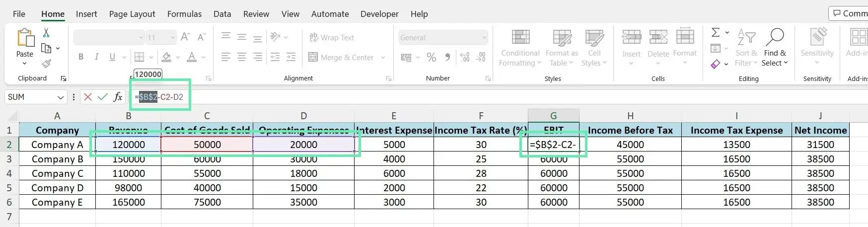
Task: Toggle italic formatting
Action: pyautogui.click(x=96, y=57)
